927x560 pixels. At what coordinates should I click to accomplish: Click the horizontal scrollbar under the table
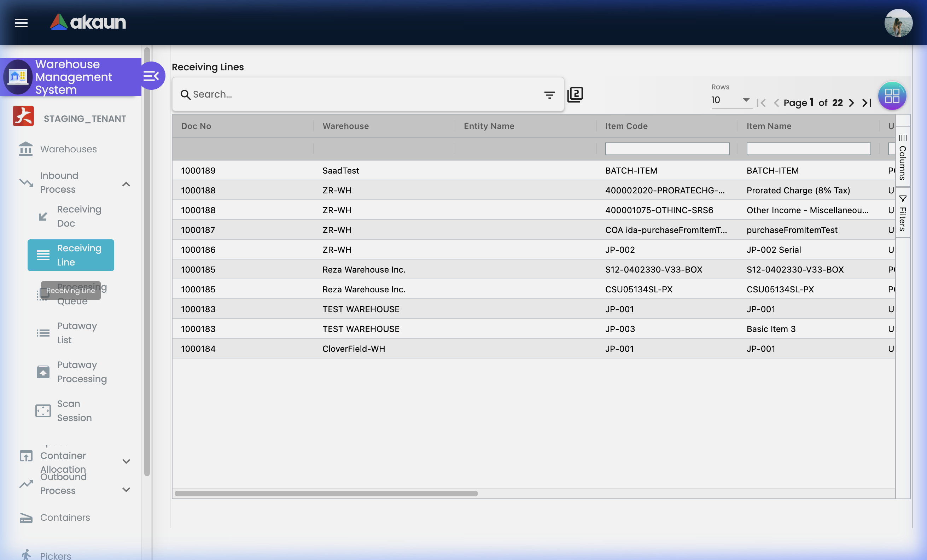coord(326,494)
